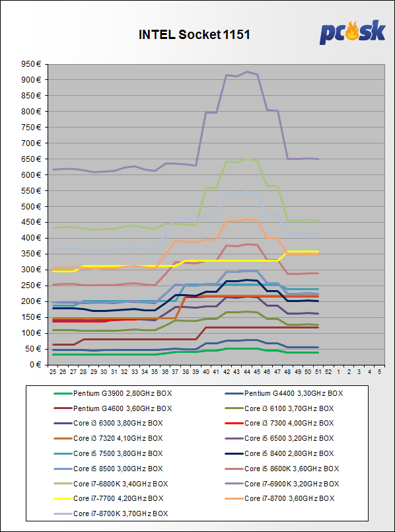The height and width of the screenshot is (532, 395).
Task: Click the 650 € y-axis label
Action: pyautogui.click(x=32, y=159)
